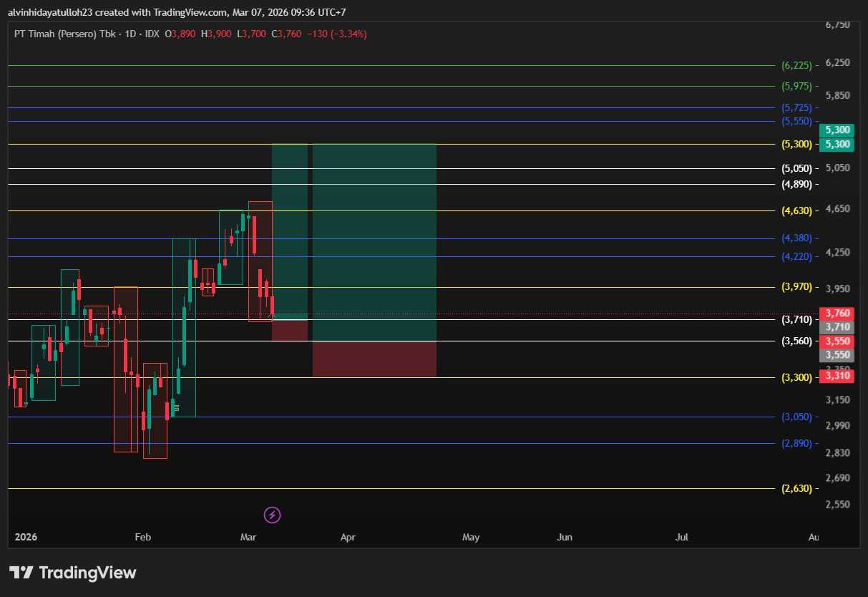
Task: Click the Apr label on the time axis
Action: click(348, 537)
